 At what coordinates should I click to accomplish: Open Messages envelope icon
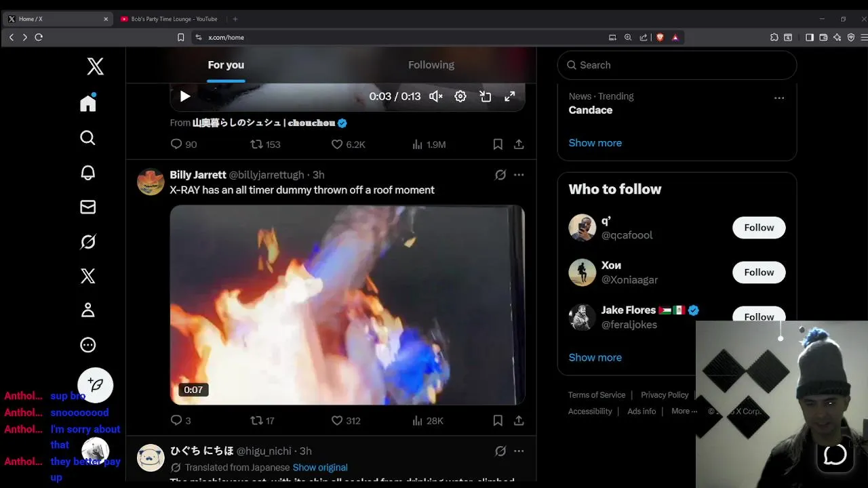click(88, 207)
